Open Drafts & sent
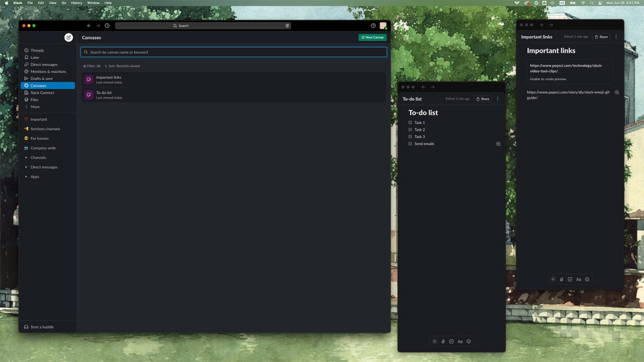644x362 pixels. point(42,78)
